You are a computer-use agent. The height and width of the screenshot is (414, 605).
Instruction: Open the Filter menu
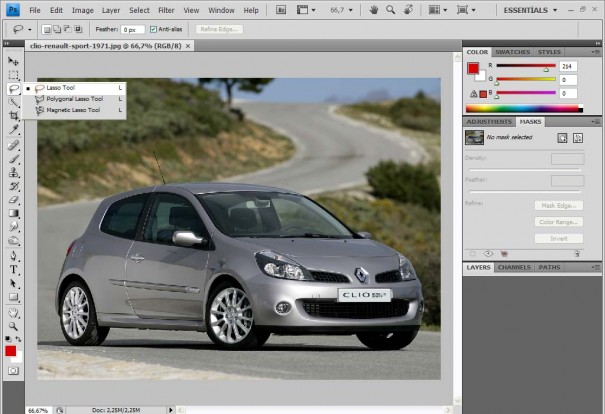[x=166, y=10]
